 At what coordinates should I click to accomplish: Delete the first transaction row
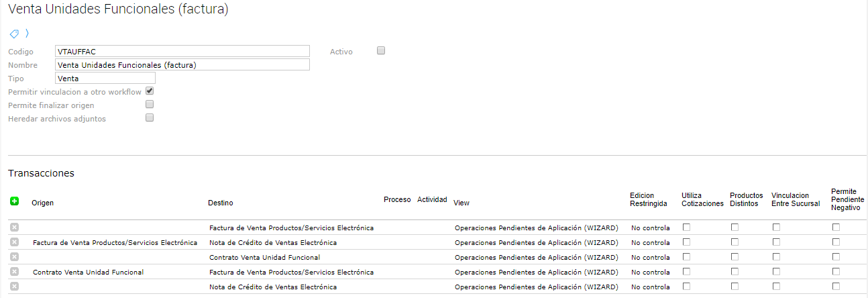(15, 228)
